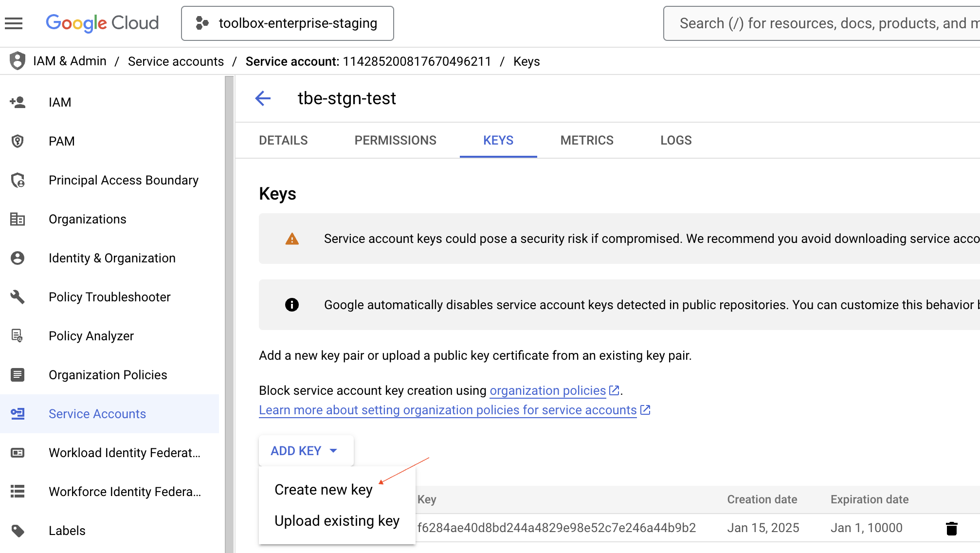Click the Policy Troubleshooter wrench icon

coord(18,297)
